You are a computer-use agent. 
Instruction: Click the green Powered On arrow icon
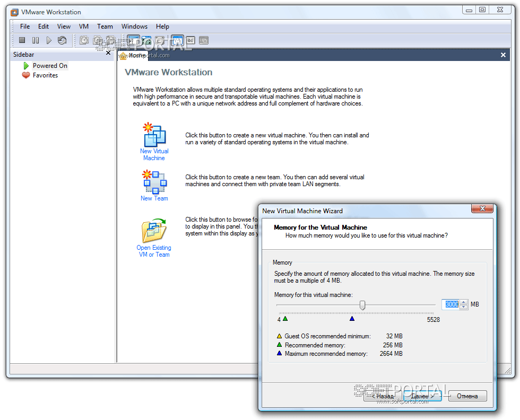(26, 66)
